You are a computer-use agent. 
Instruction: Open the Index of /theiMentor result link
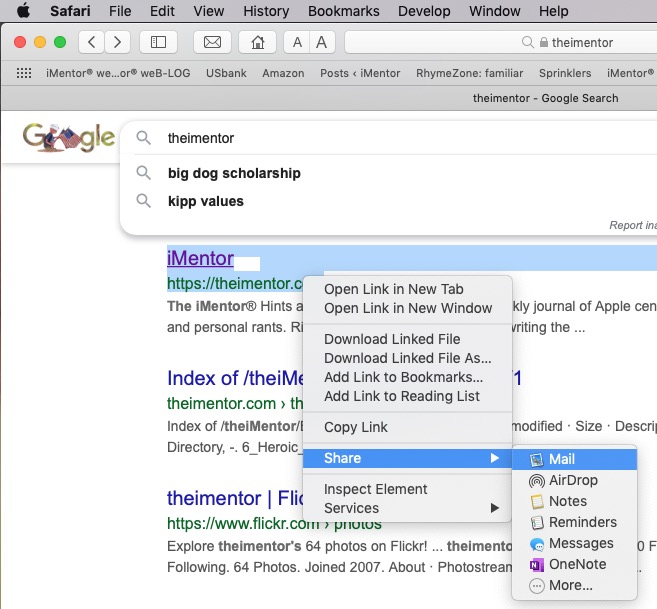(235, 378)
